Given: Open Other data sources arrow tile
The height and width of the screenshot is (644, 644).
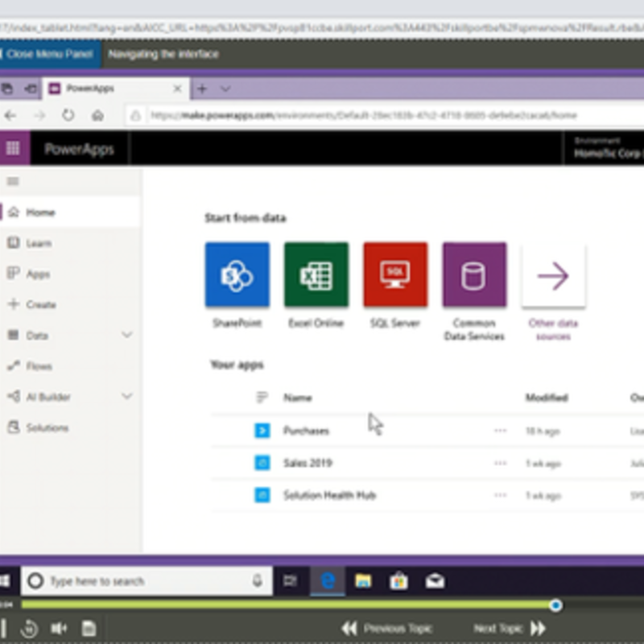Looking at the screenshot, I should 553,275.
